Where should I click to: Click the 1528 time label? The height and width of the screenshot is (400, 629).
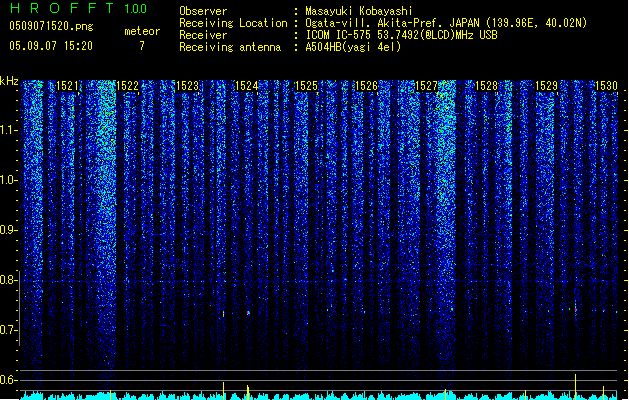(x=486, y=85)
